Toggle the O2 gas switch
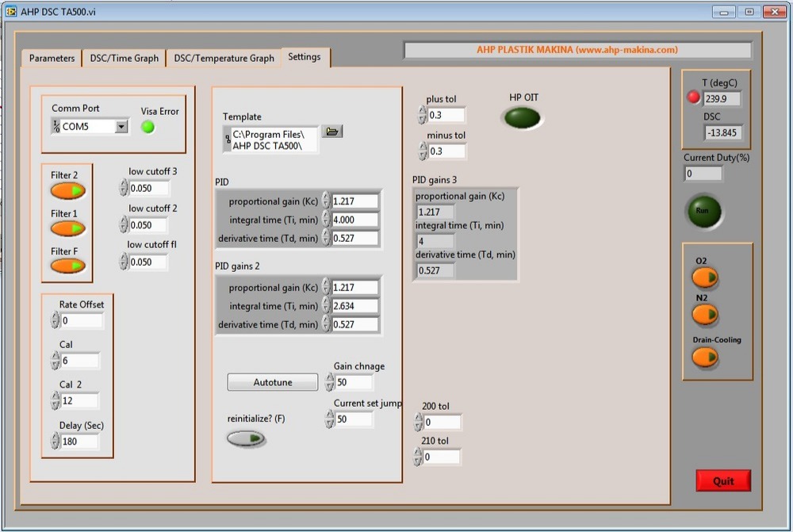 [x=704, y=277]
